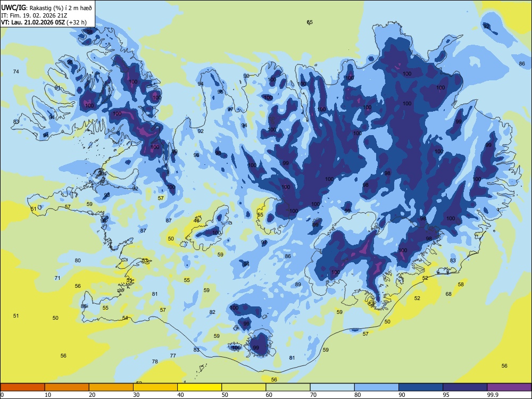Pick the pale blue 70–80 legend swatch
This screenshot has width=532, height=399.
332,387
